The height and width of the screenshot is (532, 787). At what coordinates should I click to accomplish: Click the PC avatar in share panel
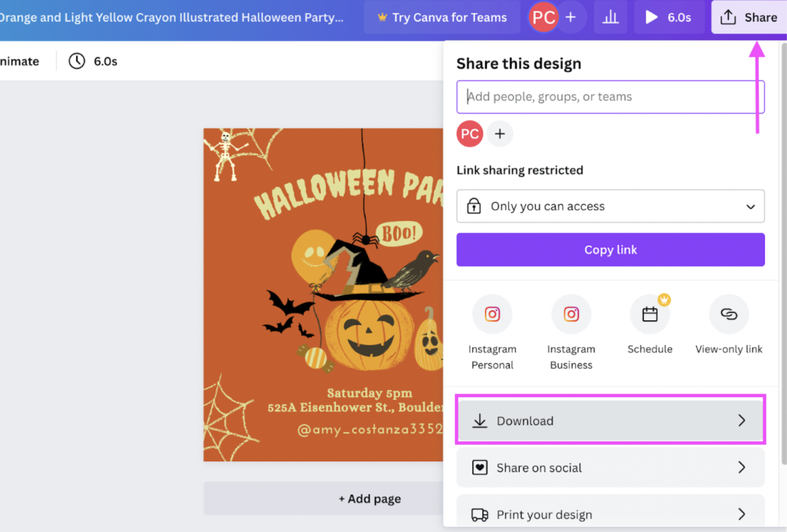[x=469, y=134]
